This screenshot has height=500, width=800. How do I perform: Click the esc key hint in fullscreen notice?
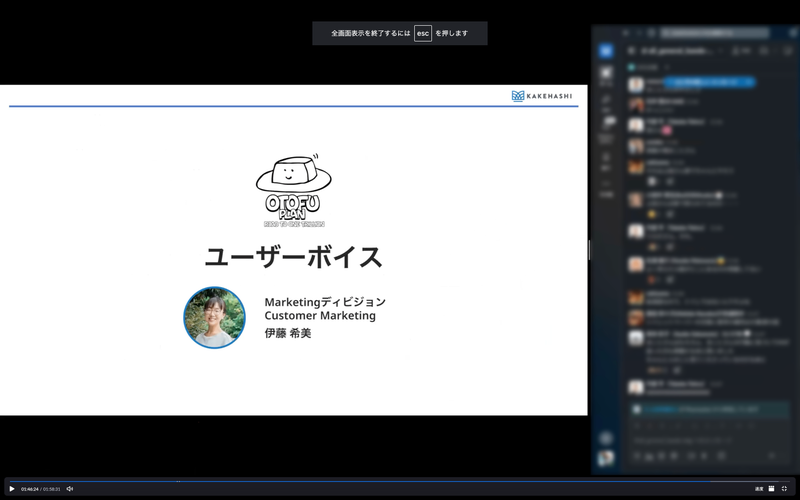(423, 33)
